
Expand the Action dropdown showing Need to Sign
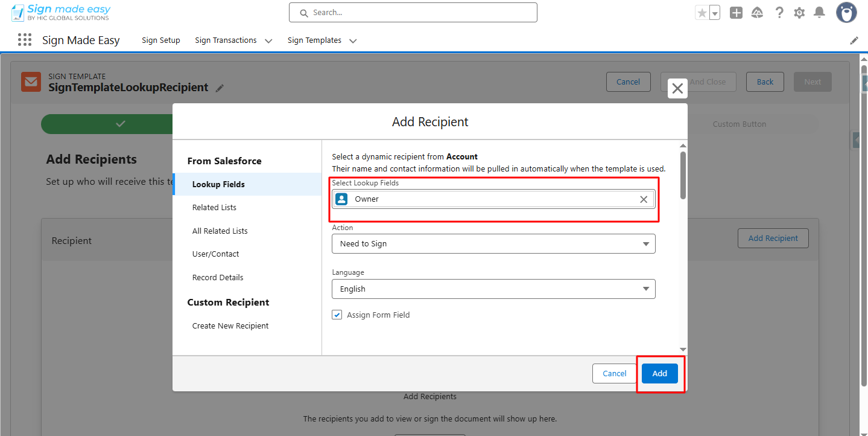coord(493,244)
